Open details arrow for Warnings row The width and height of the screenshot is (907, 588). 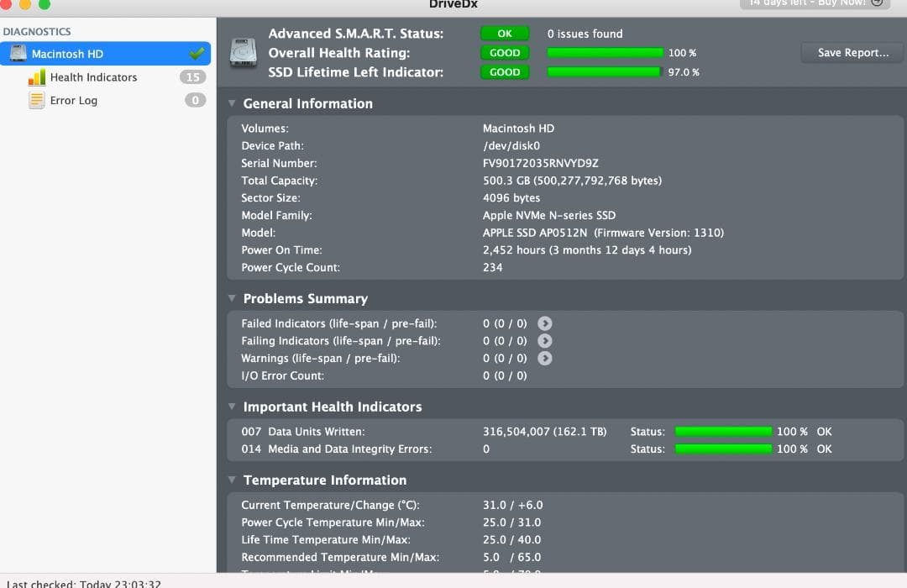coord(544,359)
